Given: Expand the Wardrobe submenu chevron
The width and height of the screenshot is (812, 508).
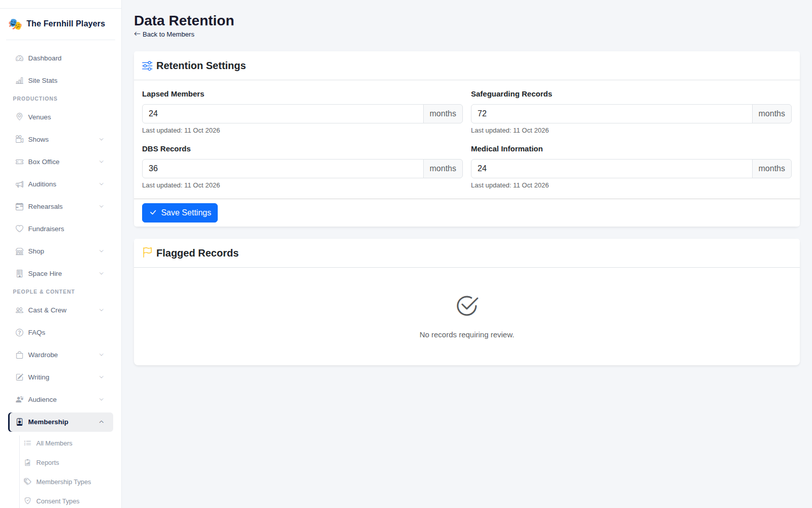Looking at the screenshot, I should point(101,355).
